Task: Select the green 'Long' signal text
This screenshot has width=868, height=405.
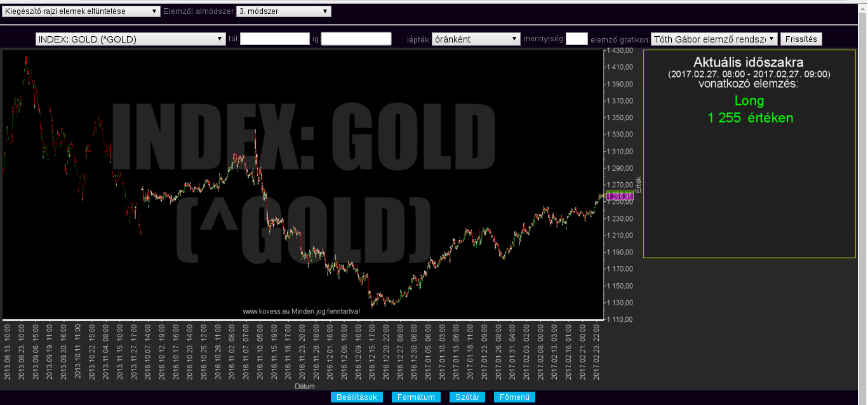Action: 749,101
